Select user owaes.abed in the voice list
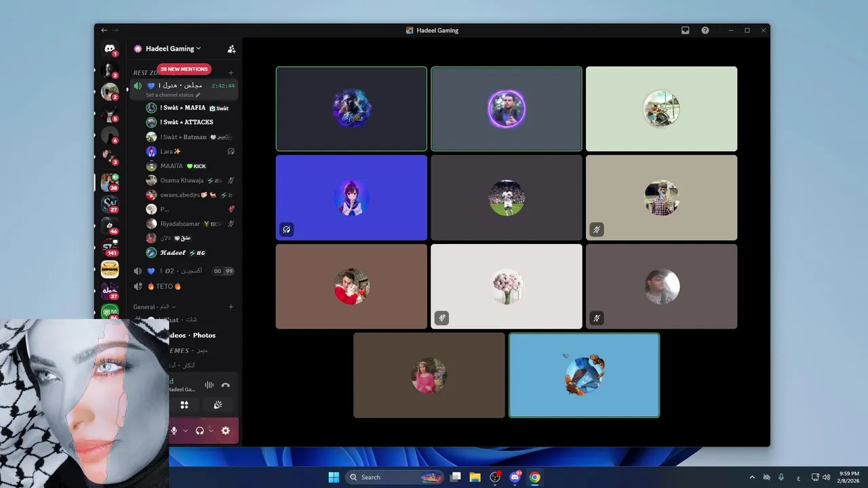Screen dimensions: 868x488 190,195
